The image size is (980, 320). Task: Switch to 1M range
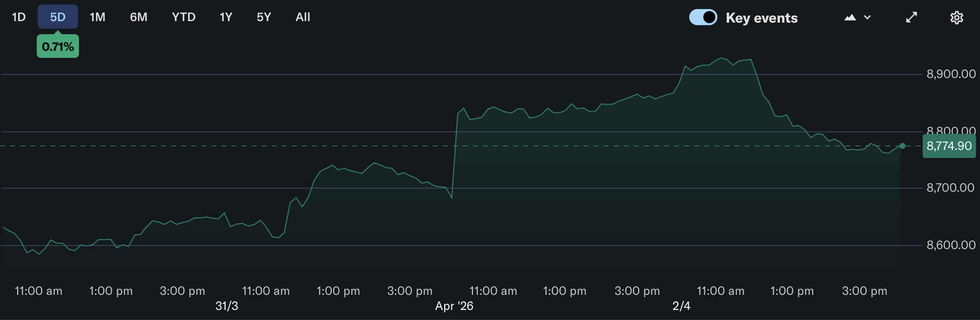pos(98,17)
